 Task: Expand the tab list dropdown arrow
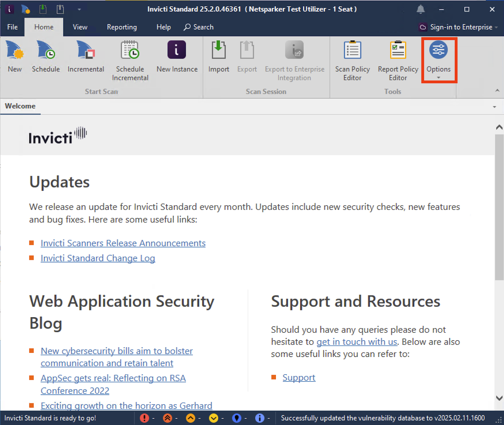(x=495, y=107)
